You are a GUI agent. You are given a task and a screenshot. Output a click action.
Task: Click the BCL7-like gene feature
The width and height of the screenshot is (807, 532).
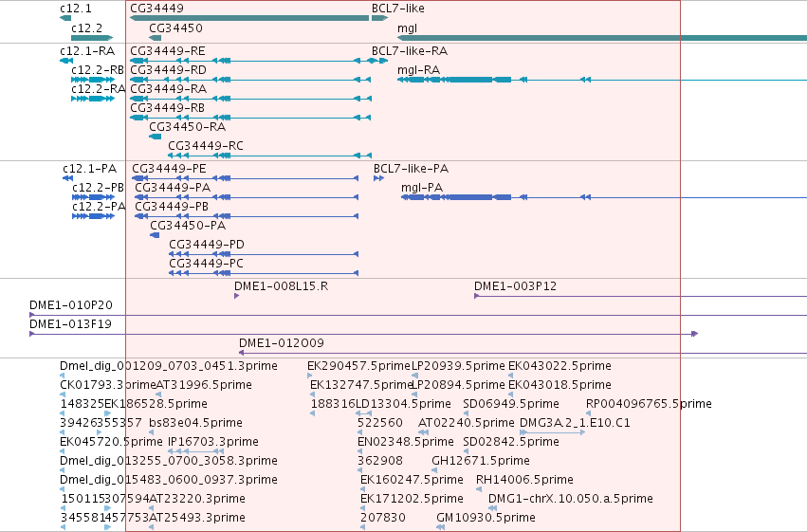coord(379,18)
